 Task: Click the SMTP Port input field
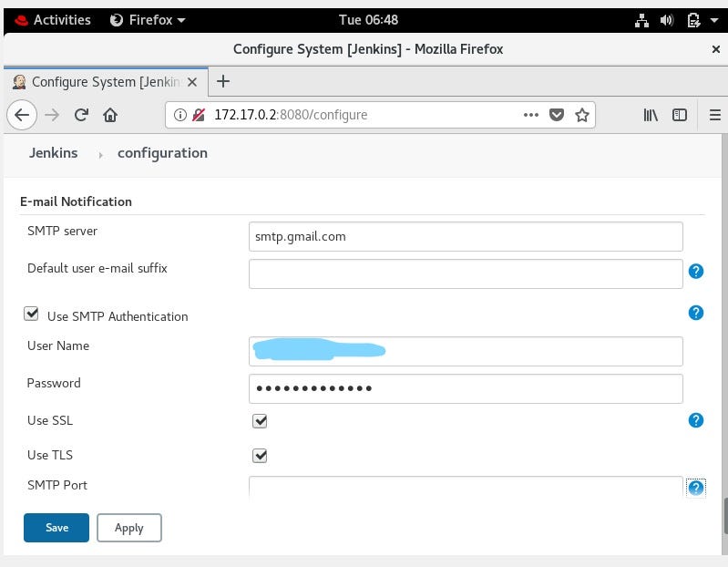466,487
